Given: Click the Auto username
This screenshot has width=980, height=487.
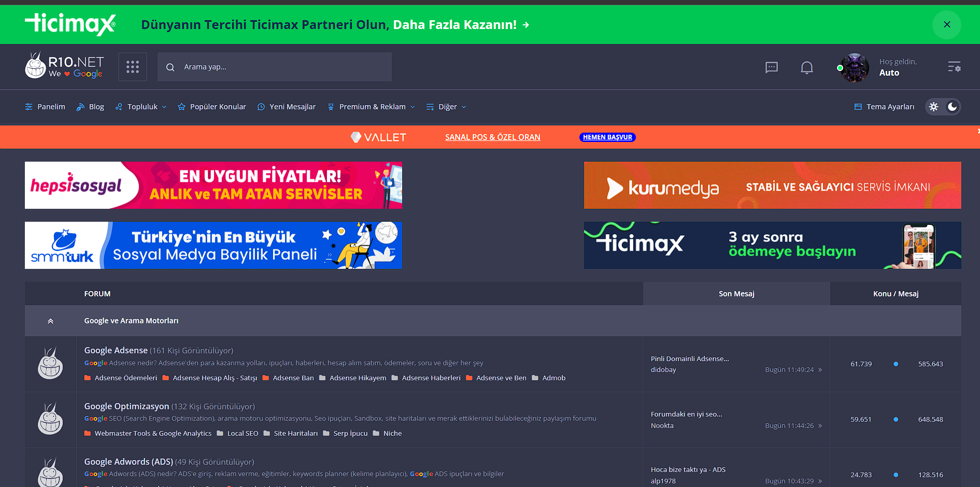Looking at the screenshot, I should tap(889, 73).
